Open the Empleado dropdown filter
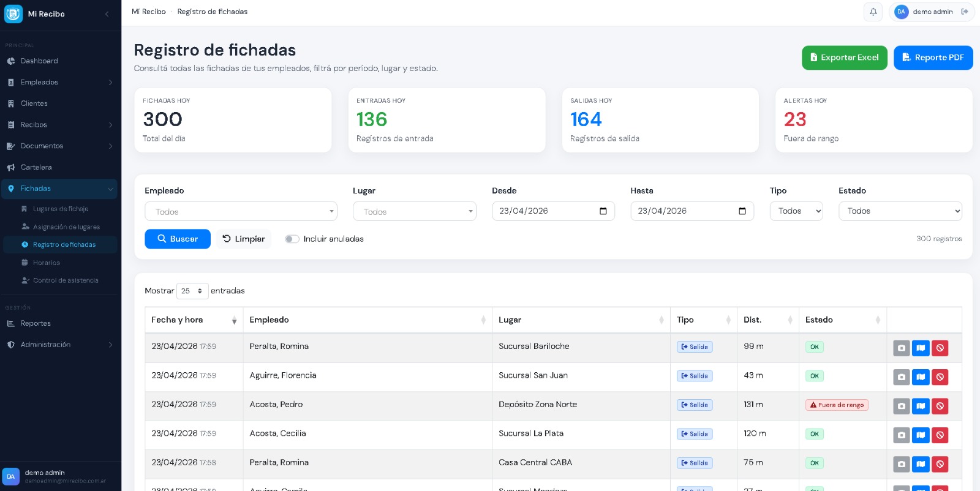 pos(241,211)
